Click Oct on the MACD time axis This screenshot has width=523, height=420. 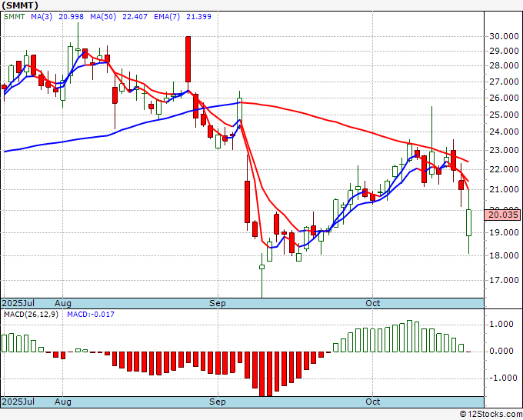click(372, 402)
